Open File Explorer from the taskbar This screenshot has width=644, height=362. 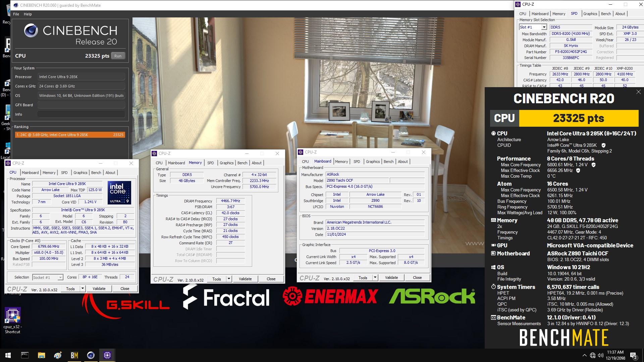coord(41,355)
